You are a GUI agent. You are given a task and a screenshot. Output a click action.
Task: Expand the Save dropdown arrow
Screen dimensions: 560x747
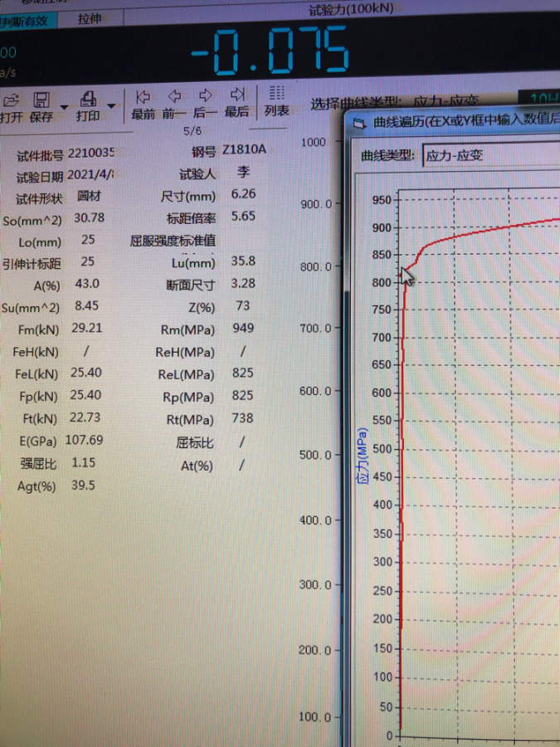click(x=64, y=107)
